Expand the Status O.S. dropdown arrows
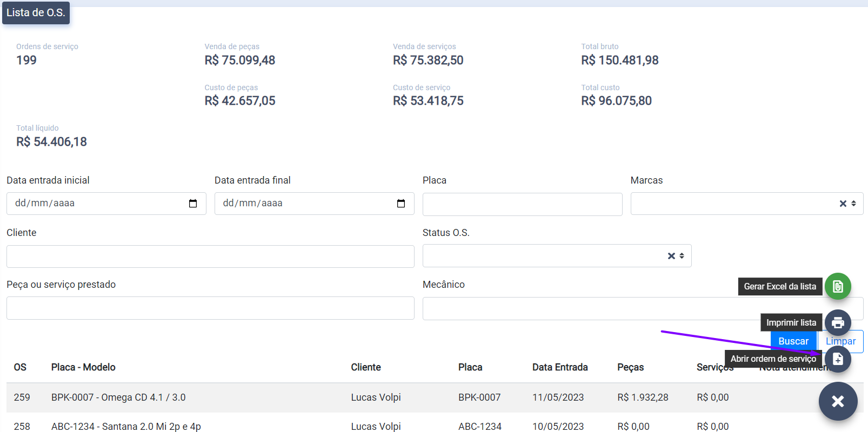The image size is (868, 432). coord(682,256)
